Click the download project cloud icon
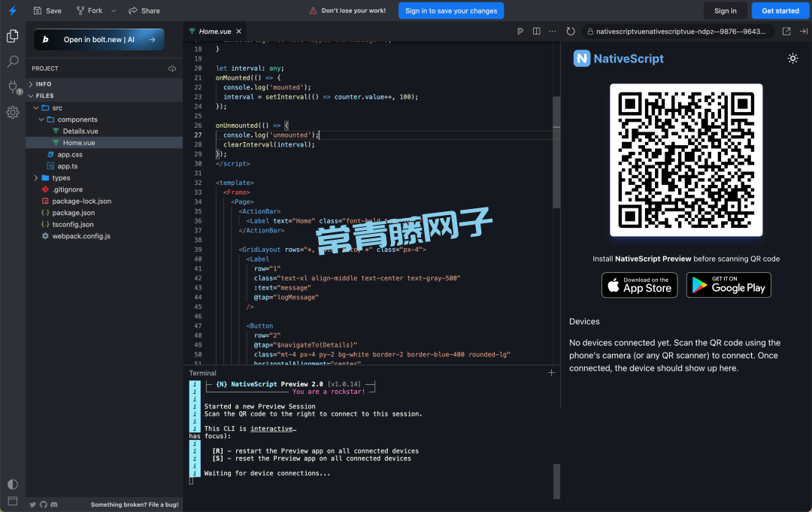The image size is (812, 512). [172, 68]
